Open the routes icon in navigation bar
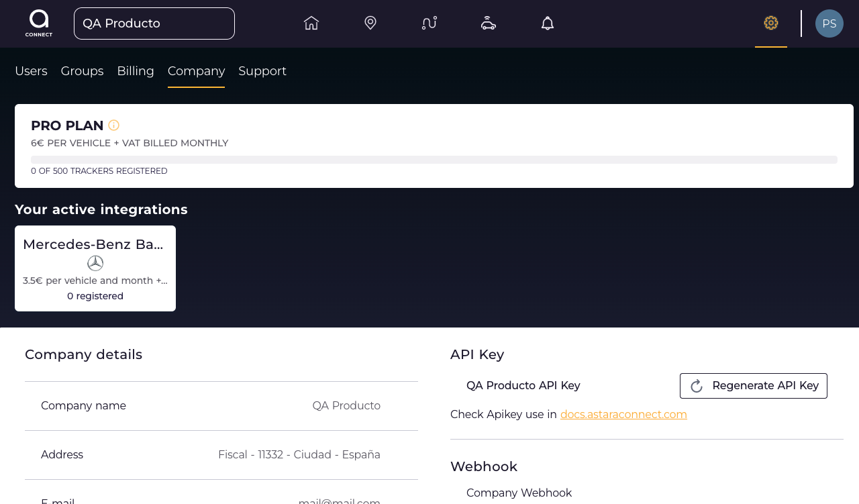Image resolution: width=859 pixels, height=504 pixels. point(429,23)
